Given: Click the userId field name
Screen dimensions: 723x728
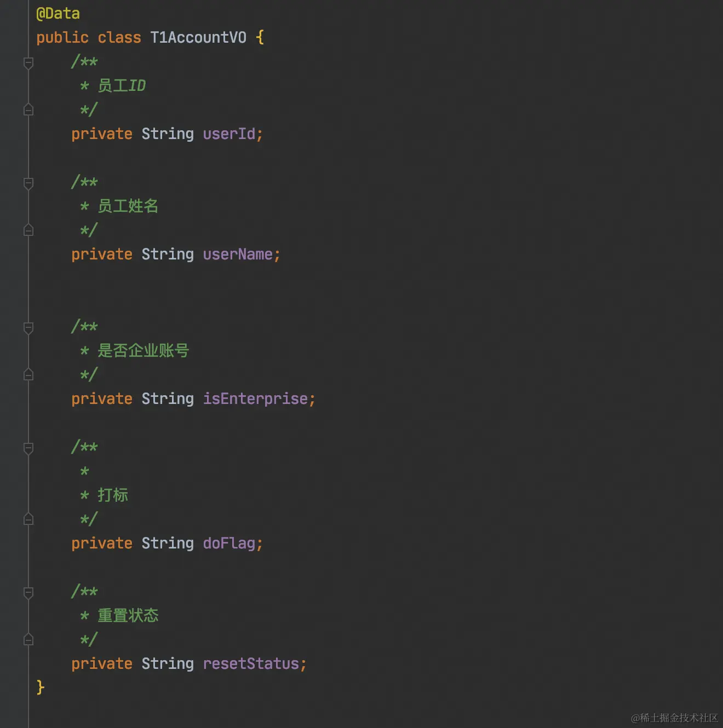Looking at the screenshot, I should click(229, 134).
